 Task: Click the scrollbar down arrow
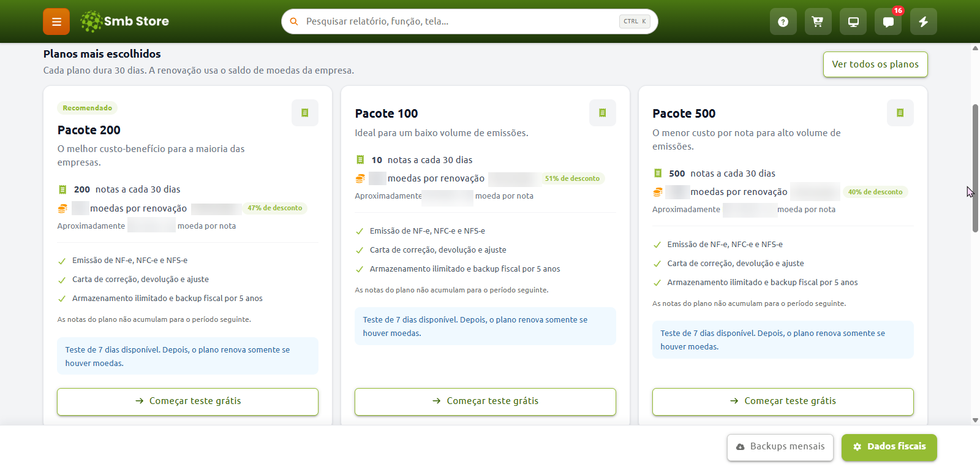[x=975, y=421]
